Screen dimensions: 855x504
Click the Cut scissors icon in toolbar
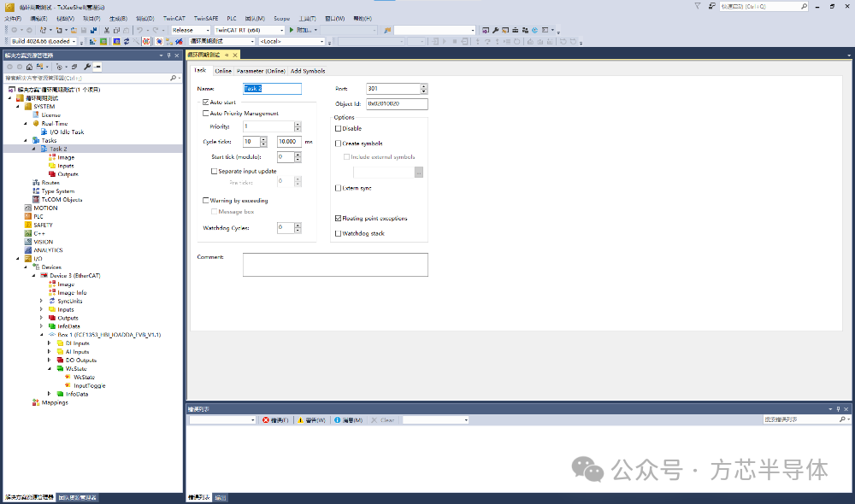106,30
